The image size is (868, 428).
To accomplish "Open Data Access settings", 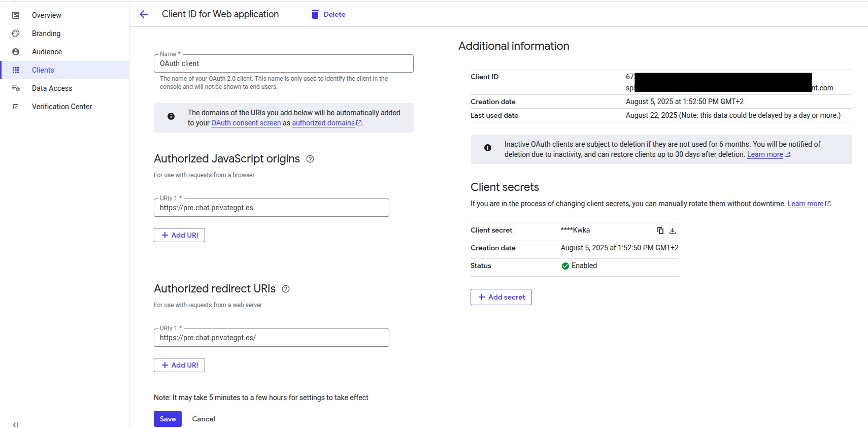I will [52, 88].
